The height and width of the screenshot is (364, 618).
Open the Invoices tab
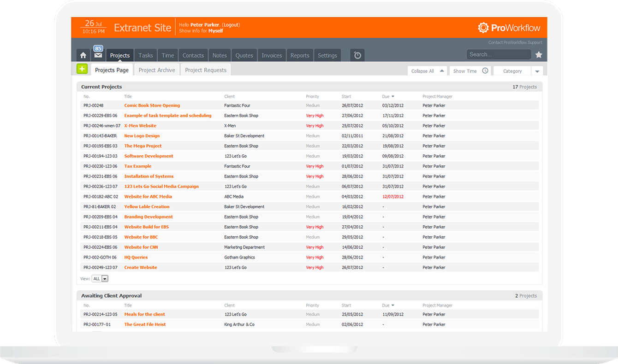[x=272, y=55]
